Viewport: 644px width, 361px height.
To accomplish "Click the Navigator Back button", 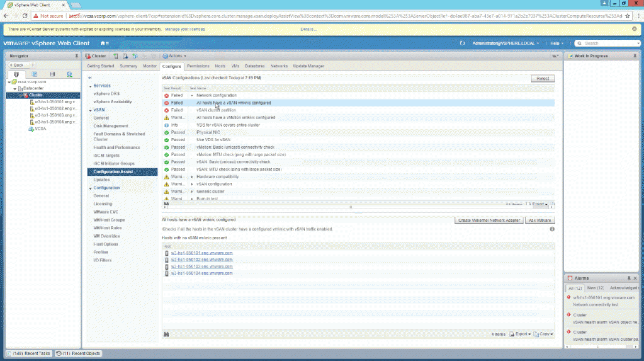I will 18,65.
